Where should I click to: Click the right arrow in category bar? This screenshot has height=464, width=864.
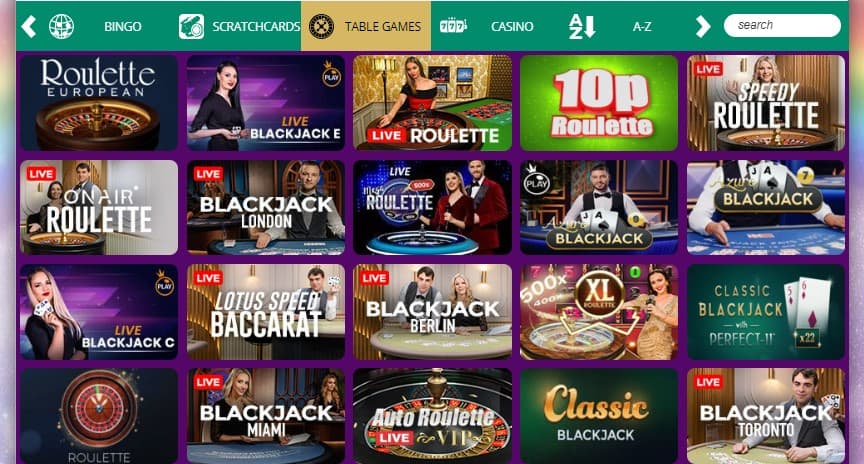coord(703,26)
